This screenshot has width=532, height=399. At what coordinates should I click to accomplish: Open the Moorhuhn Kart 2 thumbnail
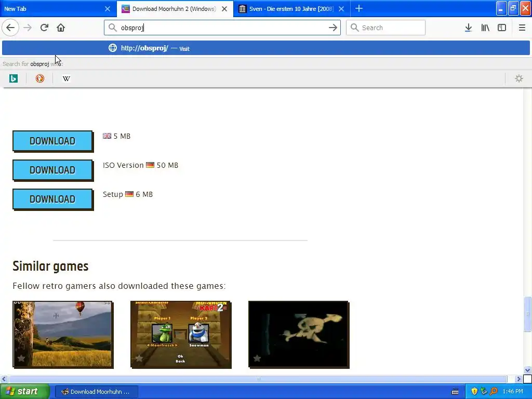click(x=181, y=334)
